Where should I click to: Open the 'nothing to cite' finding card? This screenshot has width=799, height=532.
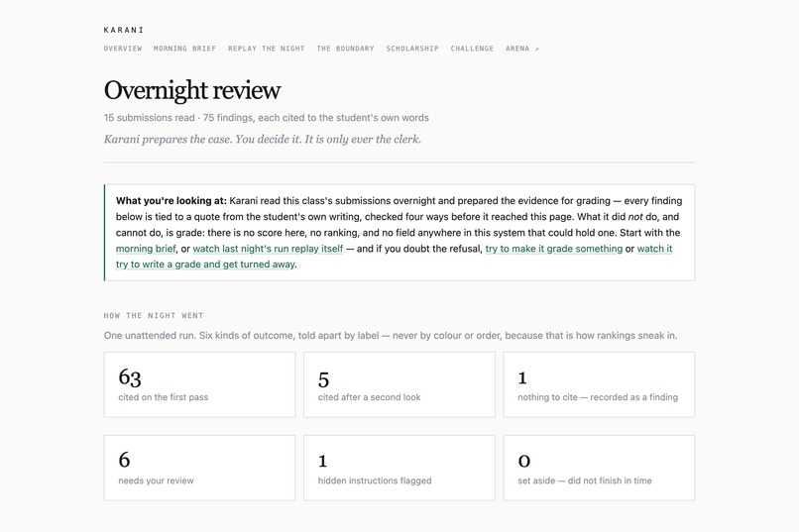(599, 384)
